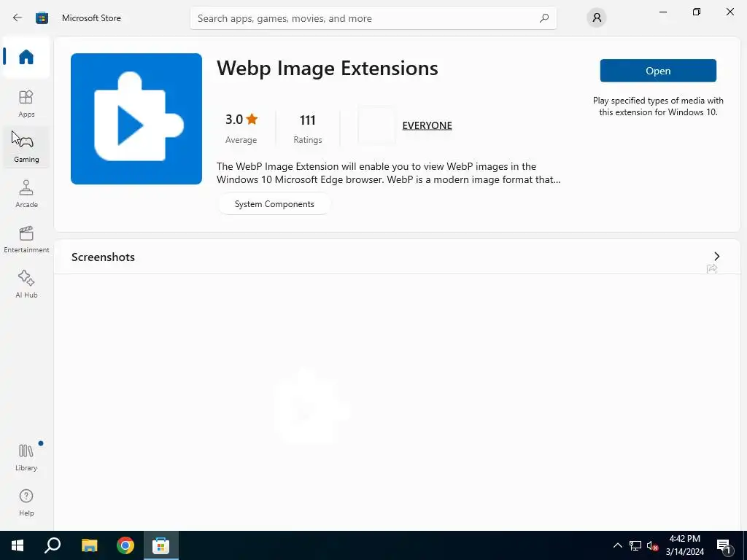
Task: Open the Entertainment section
Action: point(26,238)
